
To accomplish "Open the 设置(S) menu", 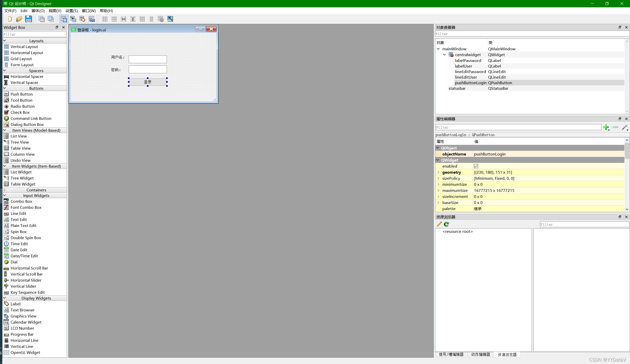I will (x=71, y=11).
